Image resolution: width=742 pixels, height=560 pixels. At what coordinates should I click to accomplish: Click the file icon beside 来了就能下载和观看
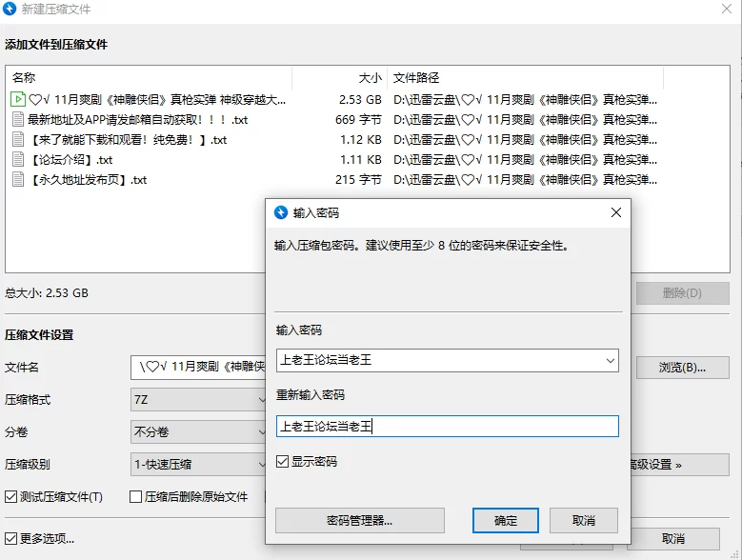point(17,140)
